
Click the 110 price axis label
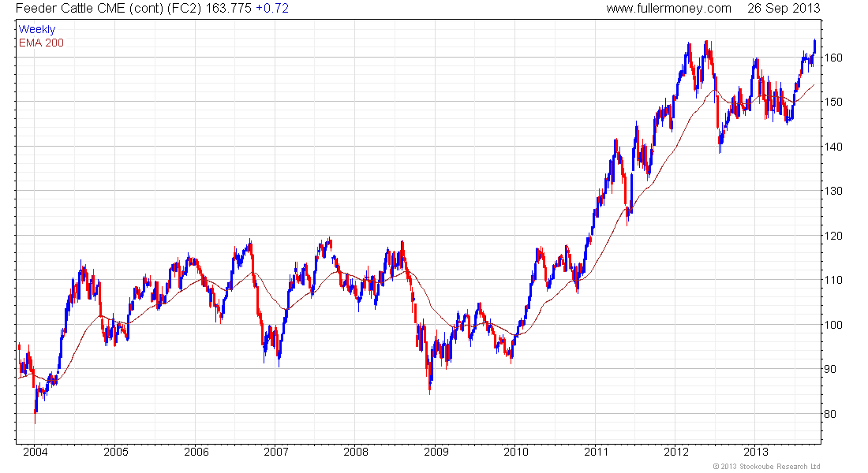coord(833,280)
